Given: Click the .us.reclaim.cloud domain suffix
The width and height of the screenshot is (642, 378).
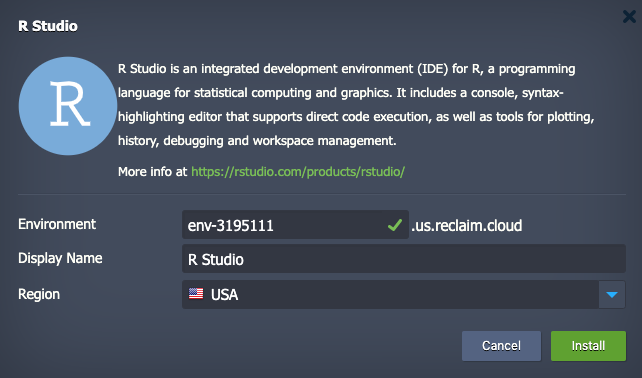Looking at the screenshot, I should (467, 225).
